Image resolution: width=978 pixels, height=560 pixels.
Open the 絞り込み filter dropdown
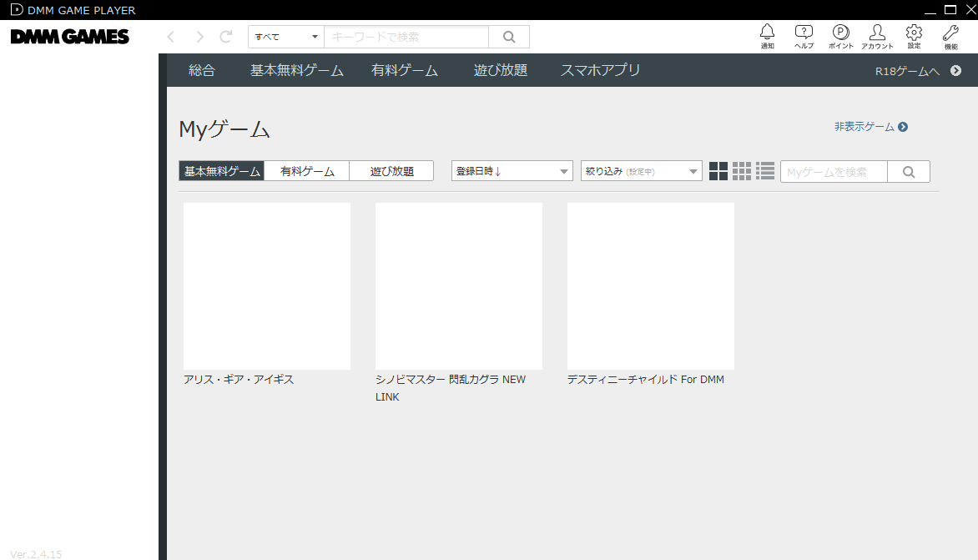[641, 171]
